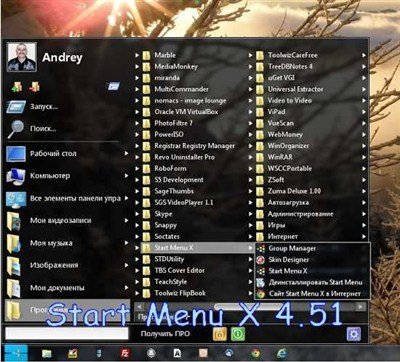
Task: Click inside the white search input field
Action: tap(67, 334)
